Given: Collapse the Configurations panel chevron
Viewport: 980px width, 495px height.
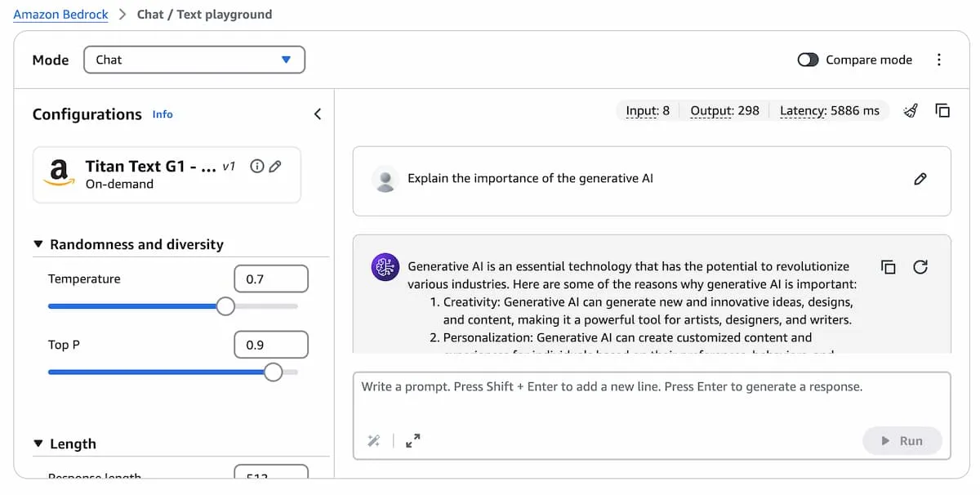Looking at the screenshot, I should 318,114.
